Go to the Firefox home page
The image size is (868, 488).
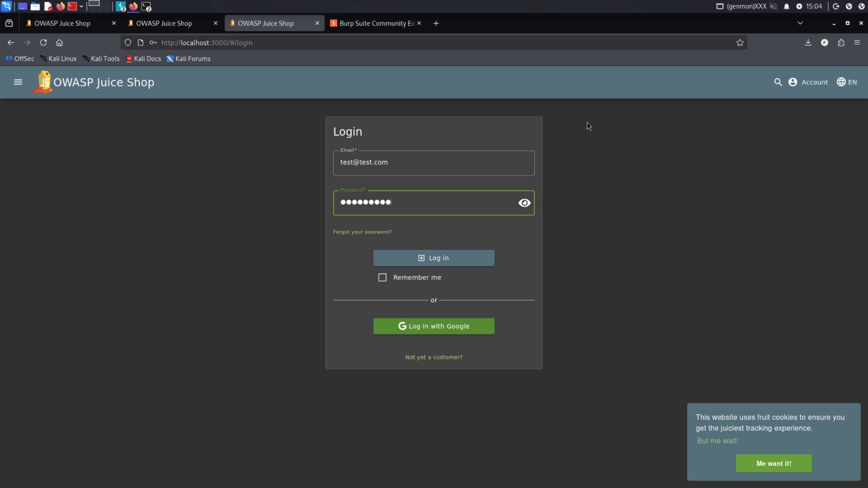pyautogui.click(x=59, y=43)
